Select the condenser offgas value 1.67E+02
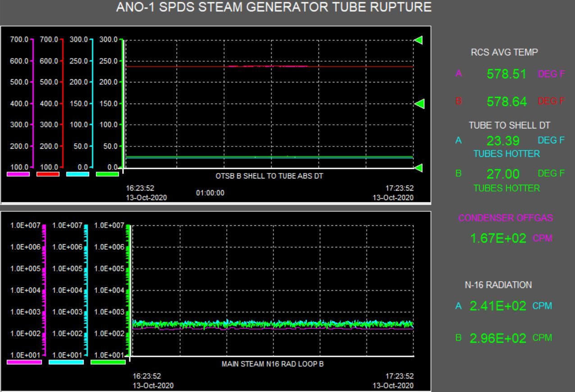This screenshot has width=575, height=392. point(498,239)
